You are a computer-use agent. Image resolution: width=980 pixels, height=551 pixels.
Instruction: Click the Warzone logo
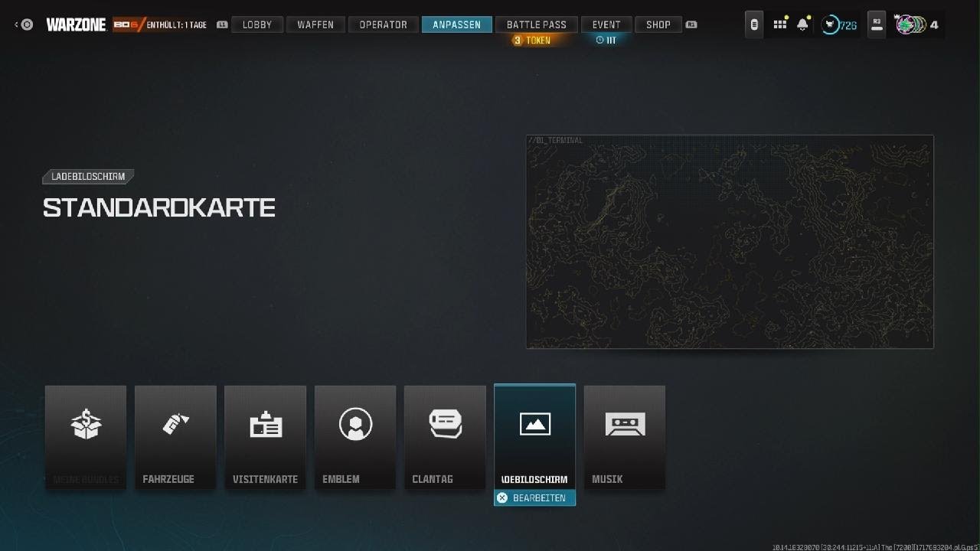(76, 24)
